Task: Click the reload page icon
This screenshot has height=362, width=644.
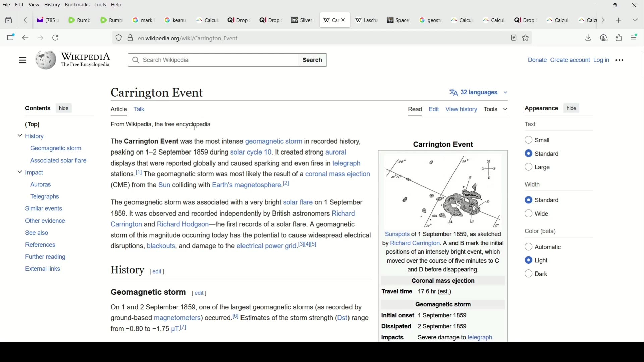Action: click(x=56, y=38)
